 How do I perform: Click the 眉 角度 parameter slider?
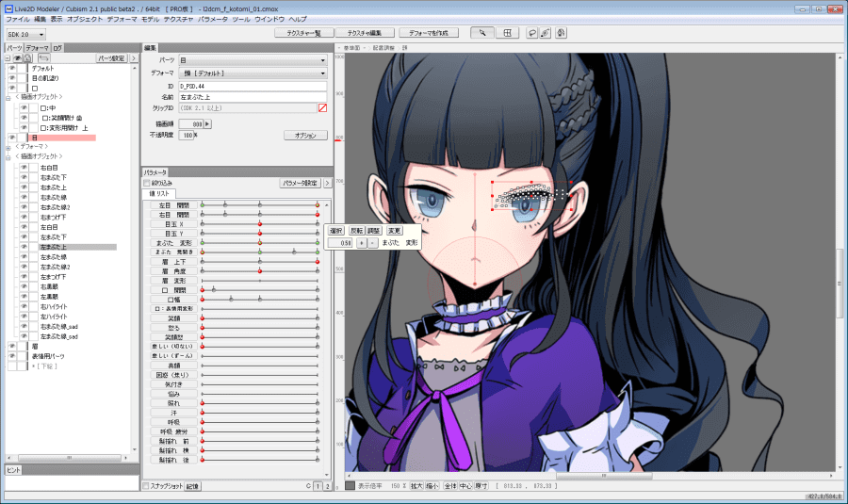260,271
